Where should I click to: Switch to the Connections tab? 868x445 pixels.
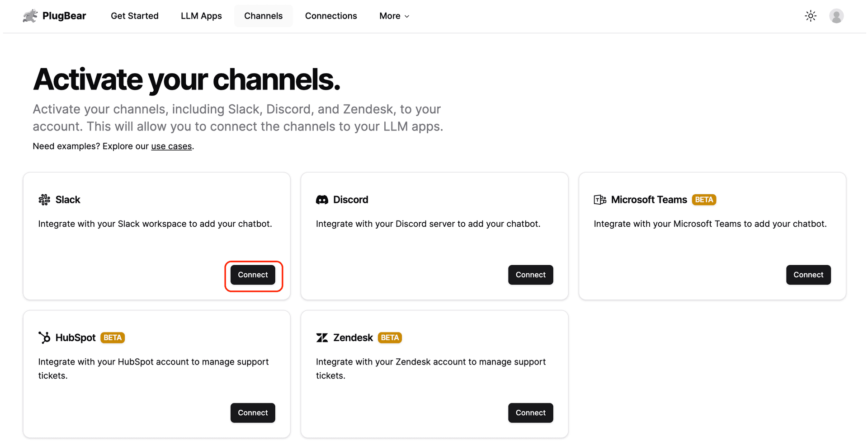coord(331,16)
